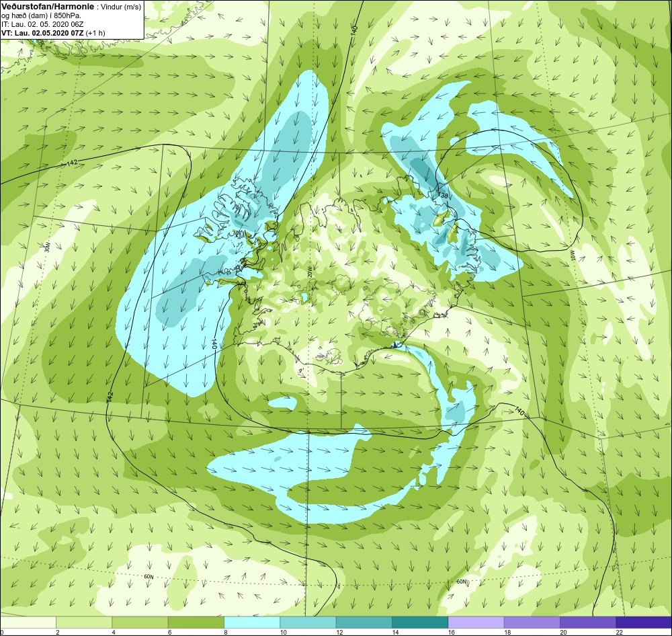Select the 6–8 m/s darker green legend swatch
The height and width of the screenshot is (636, 672).
196,621
